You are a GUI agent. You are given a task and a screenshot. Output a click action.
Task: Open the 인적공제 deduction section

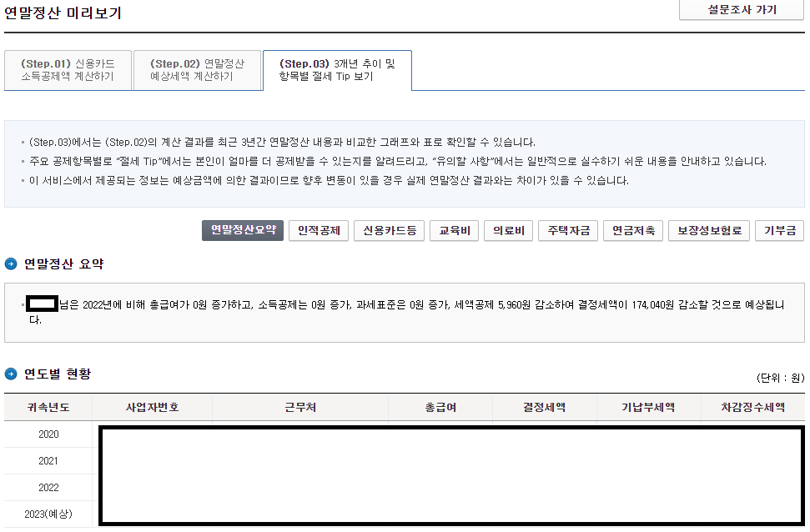(318, 230)
